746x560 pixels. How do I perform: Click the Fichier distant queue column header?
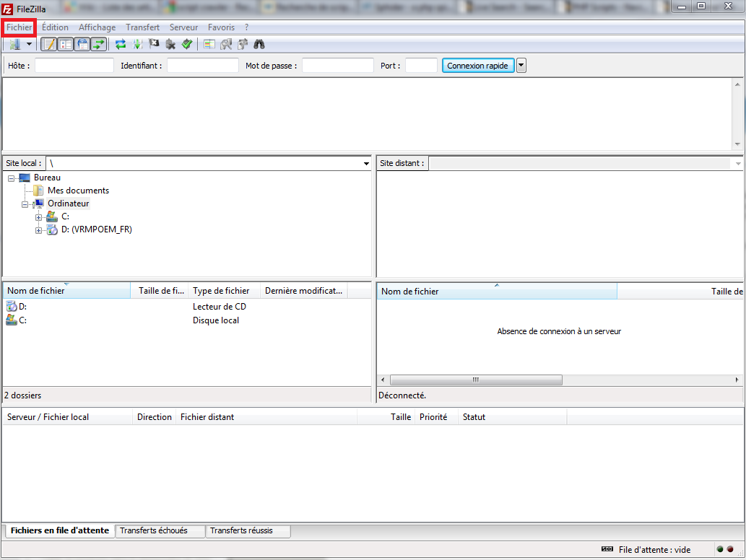266,417
